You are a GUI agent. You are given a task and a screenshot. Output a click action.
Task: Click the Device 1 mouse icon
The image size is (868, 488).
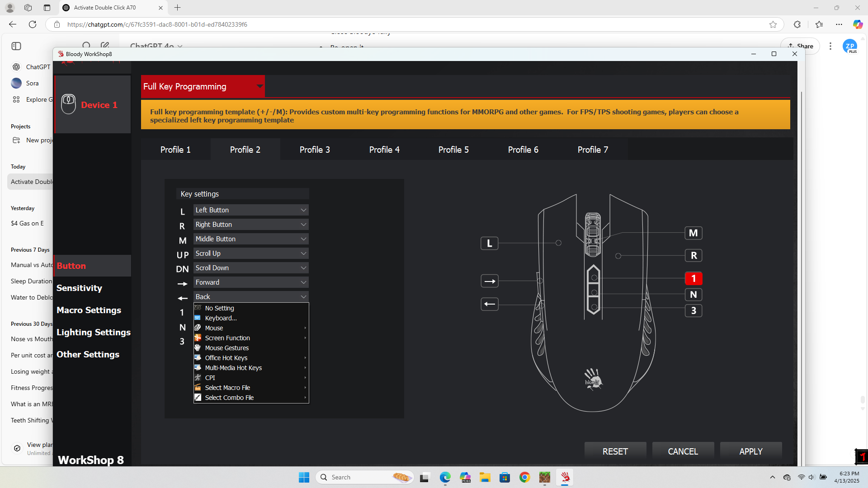tap(68, 104)
